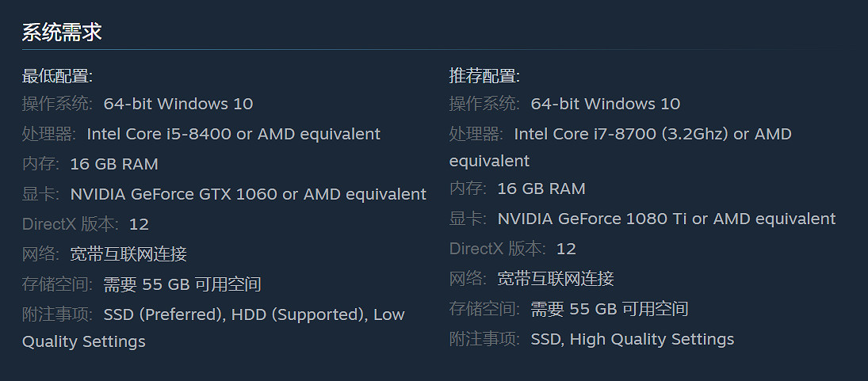Click 需要 55 GB 可用空间 under 推荐配置

[609, 309]
